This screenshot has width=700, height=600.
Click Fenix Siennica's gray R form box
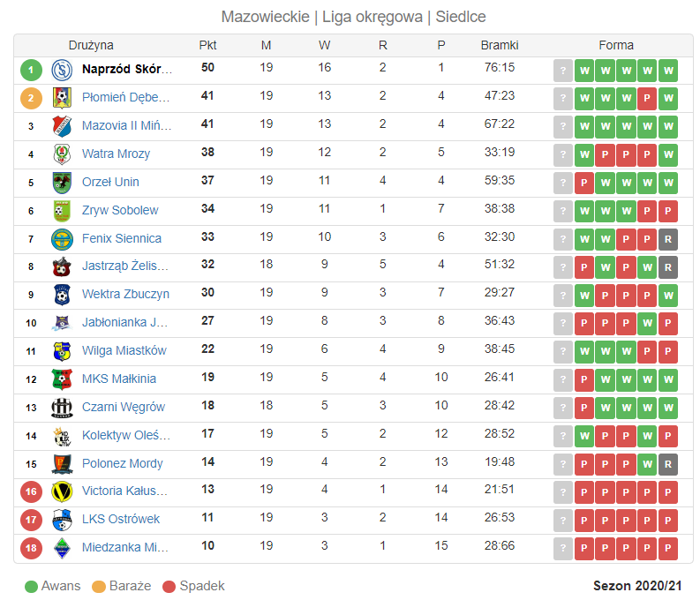tap(668, 239)
